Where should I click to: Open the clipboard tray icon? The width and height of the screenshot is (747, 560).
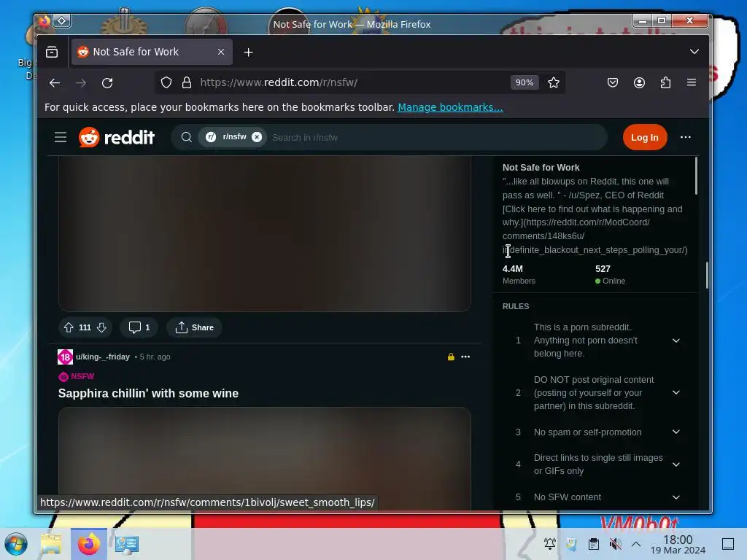[594, 544]
